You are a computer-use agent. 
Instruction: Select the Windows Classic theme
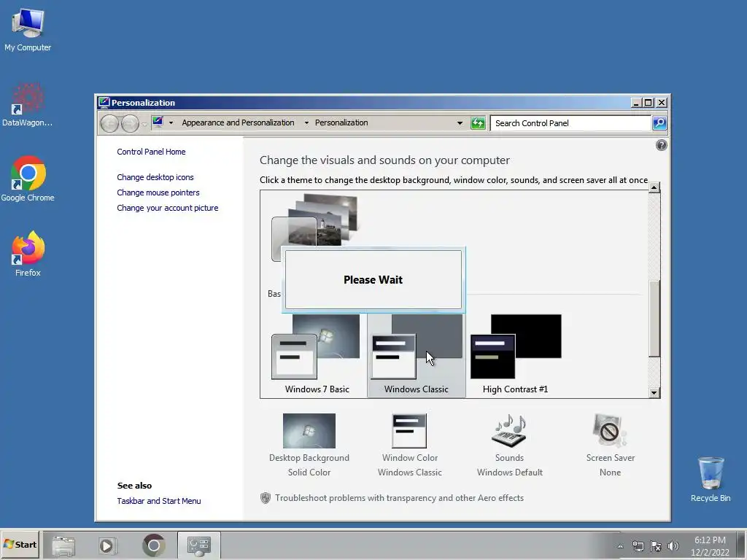417,355
